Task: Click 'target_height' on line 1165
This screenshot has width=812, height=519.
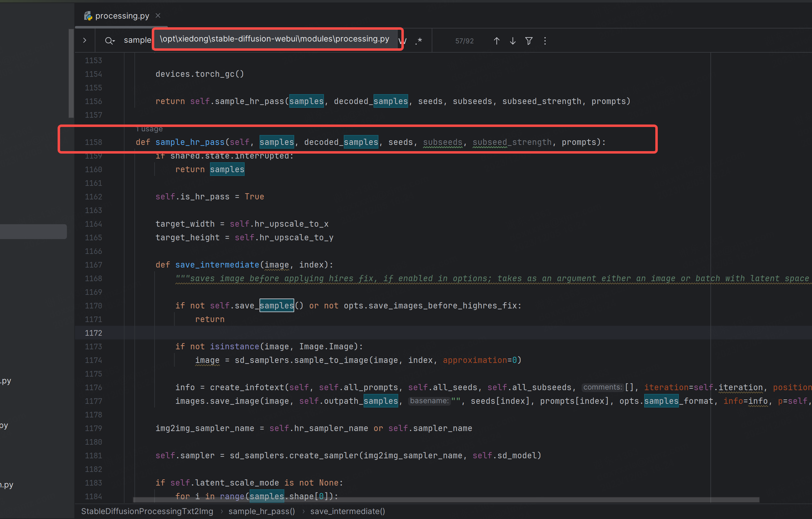Action: pyautogui.click(x=187, y=238)
